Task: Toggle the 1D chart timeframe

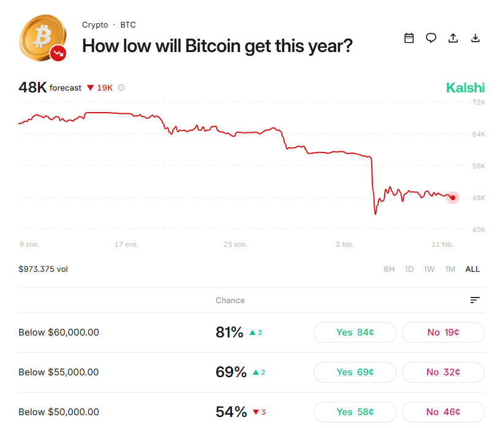Action: pos(409,269)
